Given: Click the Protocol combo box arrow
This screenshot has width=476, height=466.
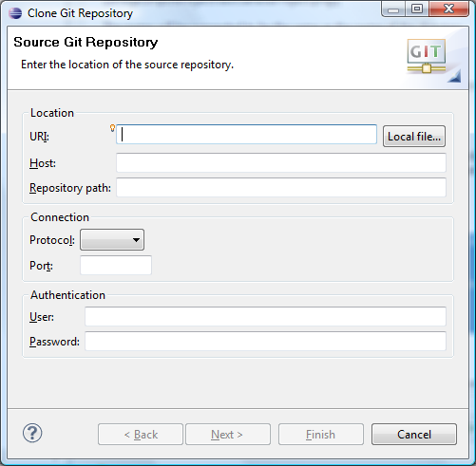Looking at the screenshot, I should 136,240.
